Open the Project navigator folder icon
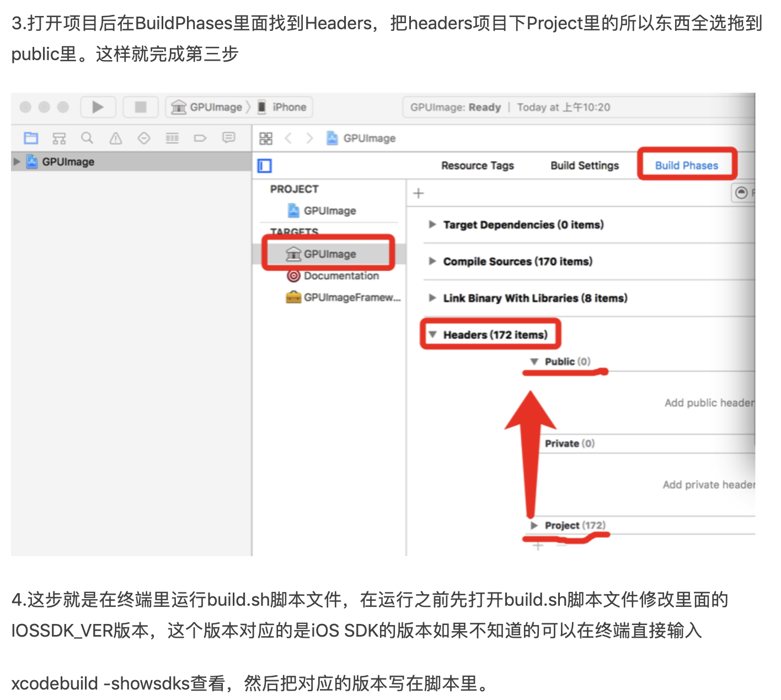Screen dimensions: 781x700 point(31,138)
